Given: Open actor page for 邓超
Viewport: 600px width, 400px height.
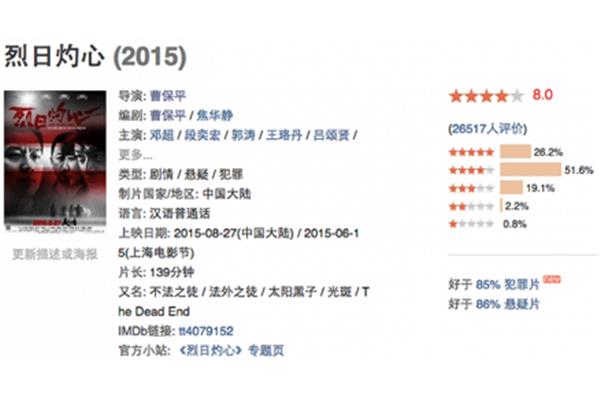Looking at the screenshot, I should 161,135.
